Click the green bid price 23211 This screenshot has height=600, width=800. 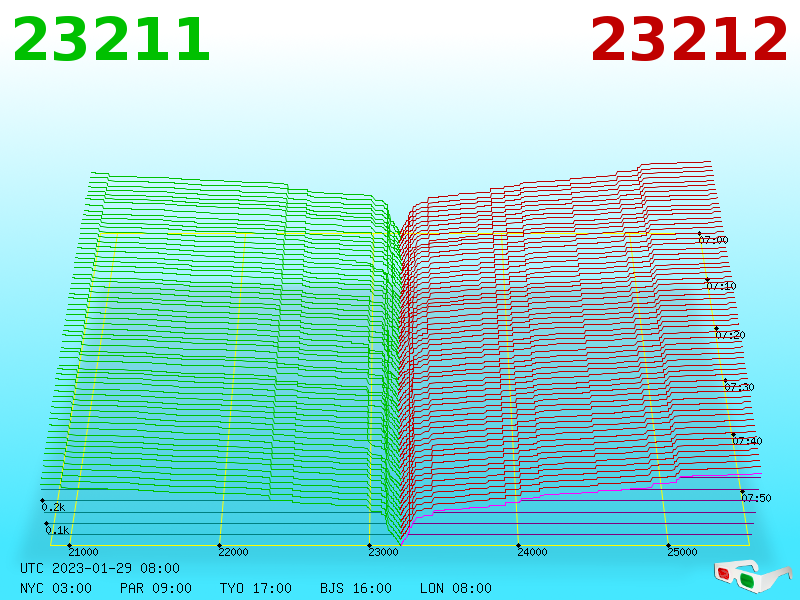(x=111, y=39)
